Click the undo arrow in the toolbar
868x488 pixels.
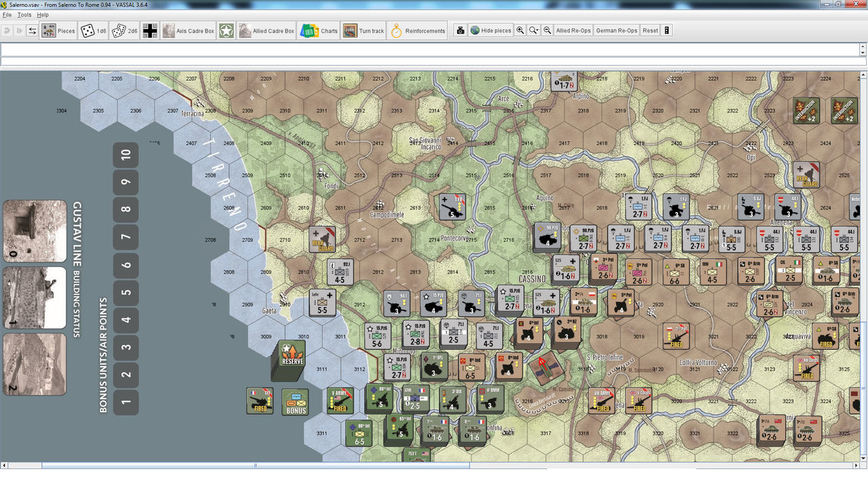[x=7, y=30]
